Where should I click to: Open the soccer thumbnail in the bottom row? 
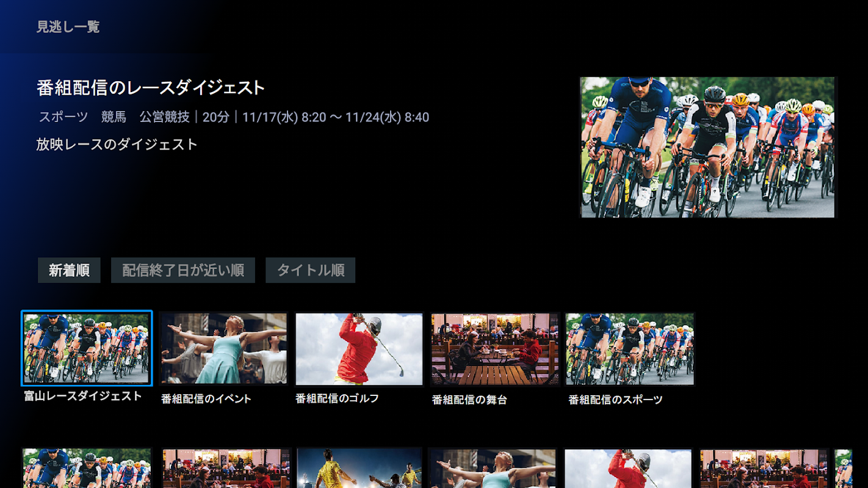[360, 468]
